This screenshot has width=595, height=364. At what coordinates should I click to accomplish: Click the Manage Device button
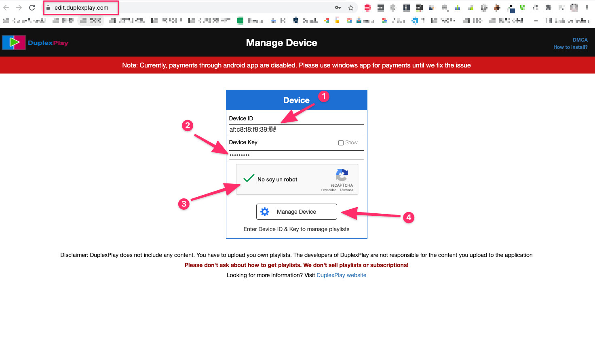coord(297,212)
